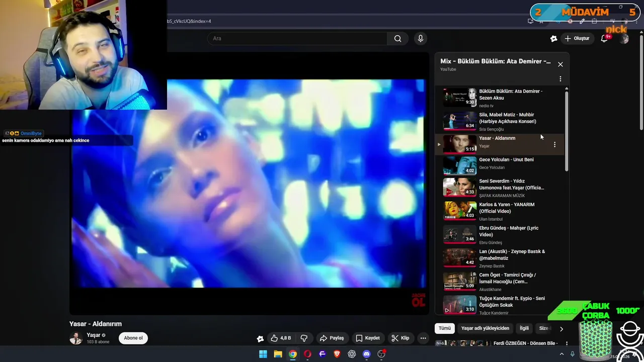Click the video title Yasar - Aldanırım
Viewport: 644px width, 362px height.
pyautogui.click(x=96, y=324)
